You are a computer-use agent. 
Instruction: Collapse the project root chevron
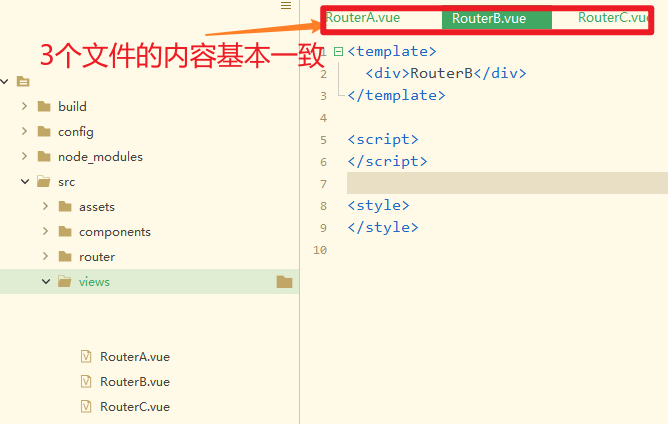click(5, 81)
